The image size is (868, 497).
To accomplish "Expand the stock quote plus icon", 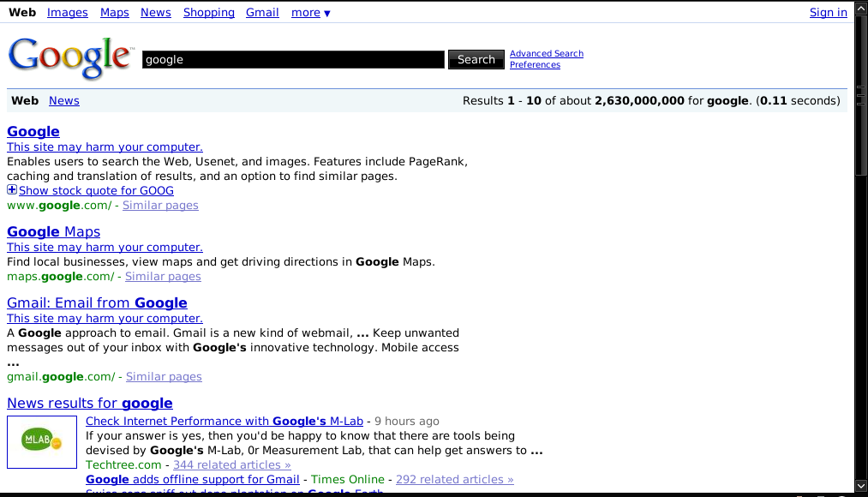I will (12, 190).
